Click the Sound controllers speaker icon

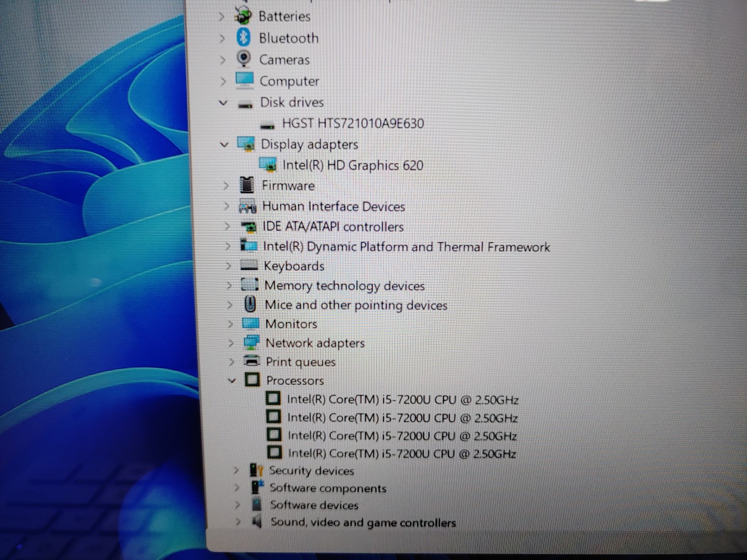[257, 522]
